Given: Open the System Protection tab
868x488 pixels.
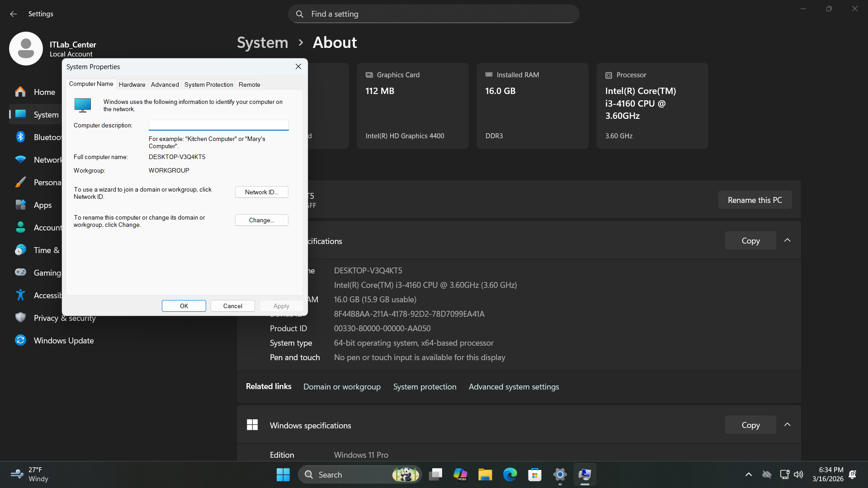Looking at the screenshot, I should (208, 84).
